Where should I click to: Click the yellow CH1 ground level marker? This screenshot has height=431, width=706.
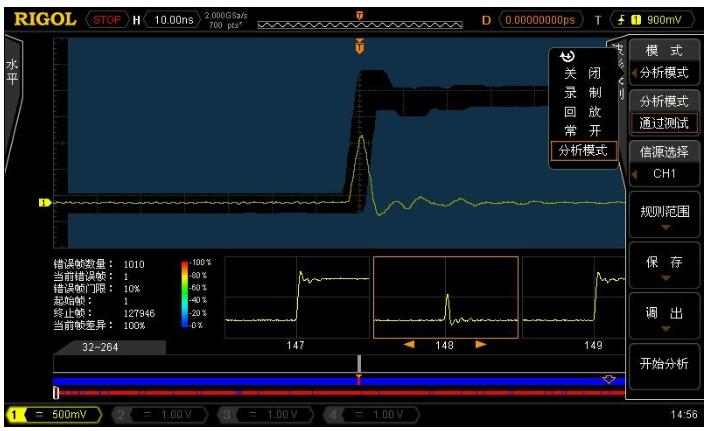click(x=44, y=202)
